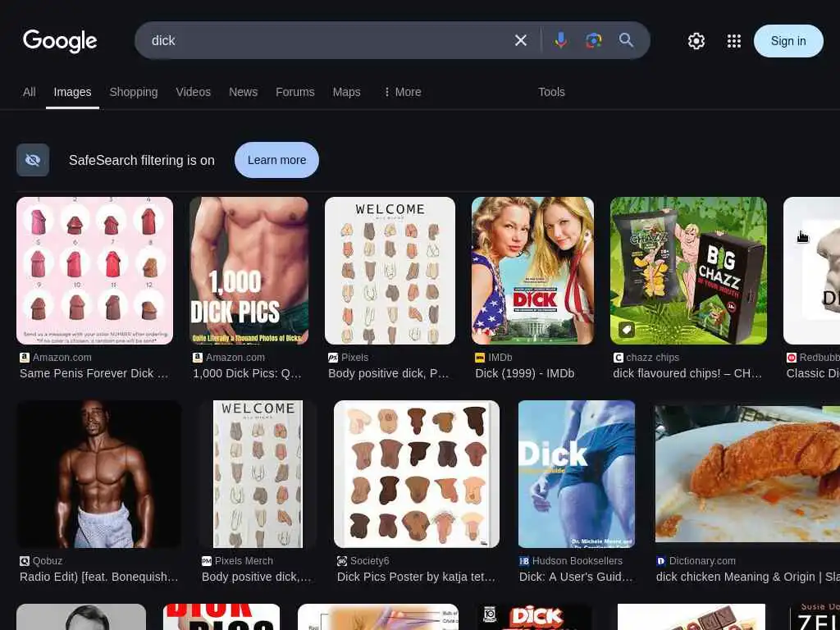Open the Videos tab
Viewport: 840px width, 630px height.
pyautogui.click(x=193, y=92)
